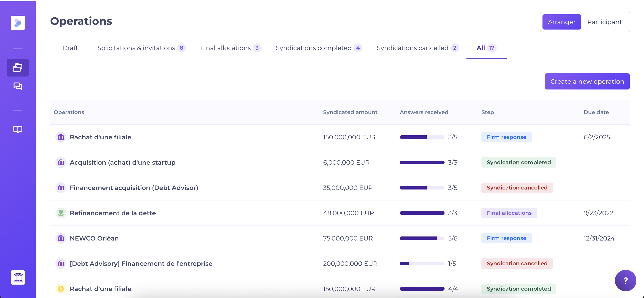The image size is (644, 298).
Task: Click the 48,000,000 EUR amount
Action: [x=348, y=213]
